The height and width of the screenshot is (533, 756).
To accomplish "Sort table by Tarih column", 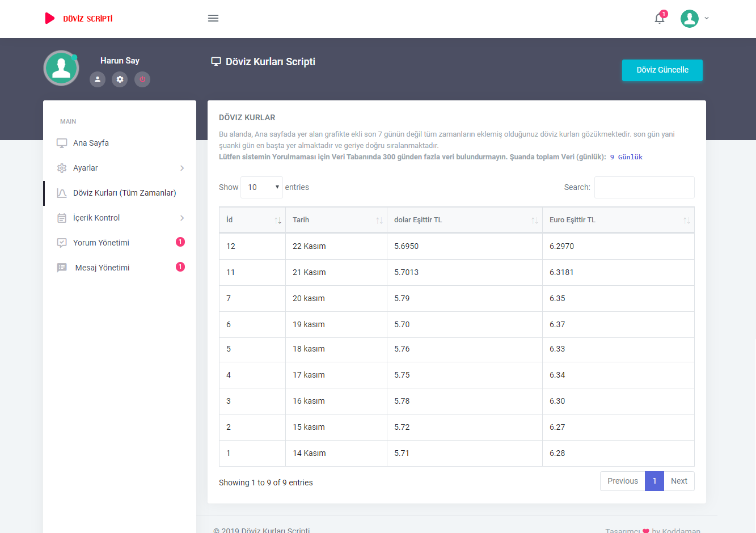I will pyautogui.click(x=336, y=220).
